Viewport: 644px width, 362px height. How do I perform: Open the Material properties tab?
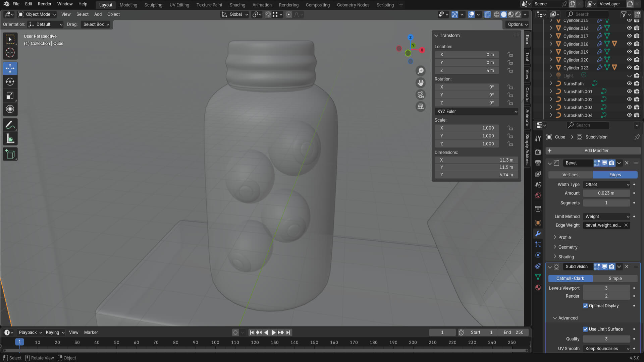click(x=538, y=288)
